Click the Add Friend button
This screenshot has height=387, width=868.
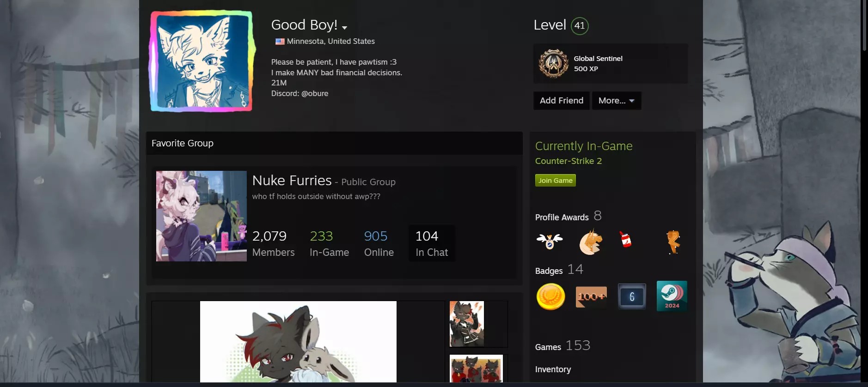tap(561, 101)
